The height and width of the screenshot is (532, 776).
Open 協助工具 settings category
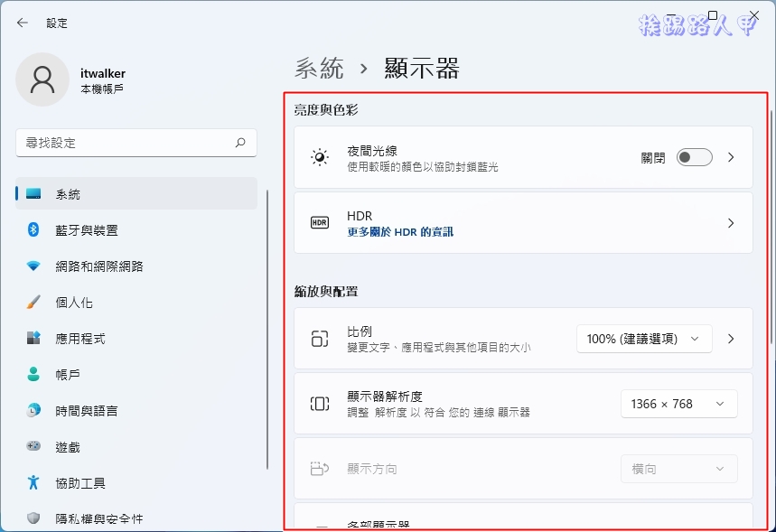tap(136, 482)
